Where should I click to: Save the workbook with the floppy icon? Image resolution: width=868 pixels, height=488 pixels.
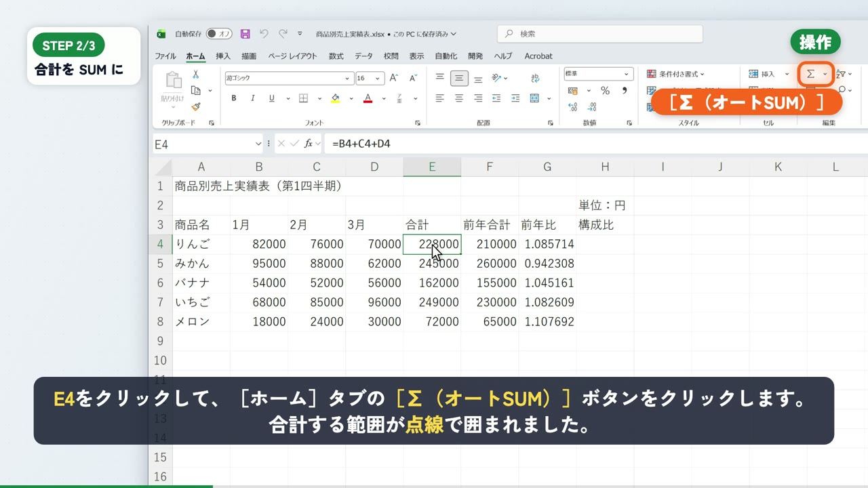[245, 34]
